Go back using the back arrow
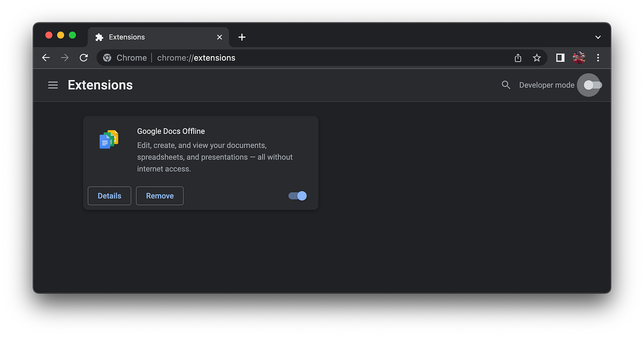Viewport: 644px width, 337px height. pyautogui.click(x=46, y=58)
